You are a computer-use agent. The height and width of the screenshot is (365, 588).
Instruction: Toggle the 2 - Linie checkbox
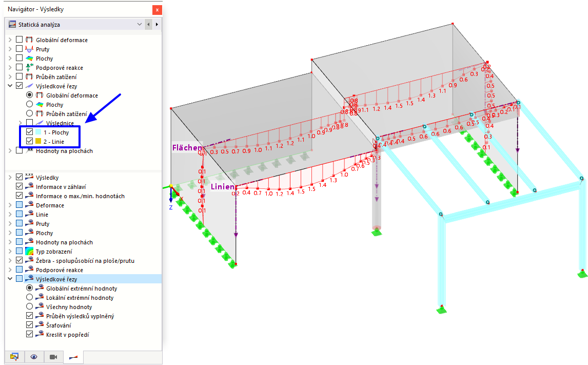pyautogui.click(x=30, y=141)
